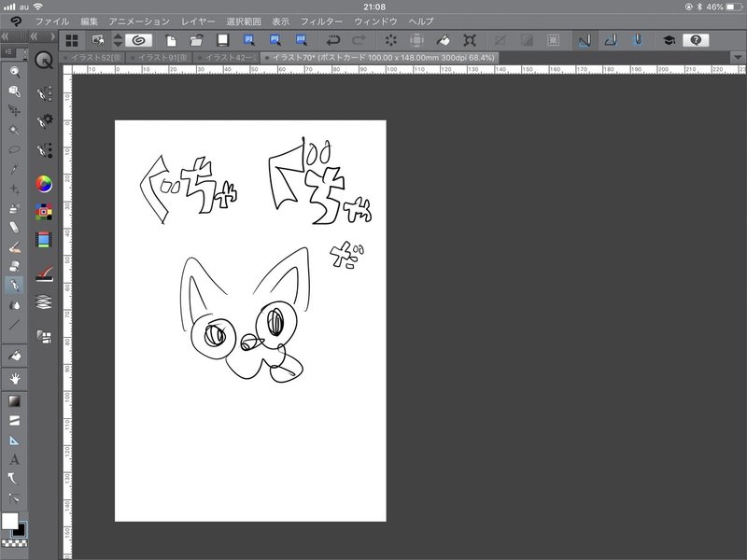Export the image as PNG
This screenshot has height=560, width=747.
[275, 40]
